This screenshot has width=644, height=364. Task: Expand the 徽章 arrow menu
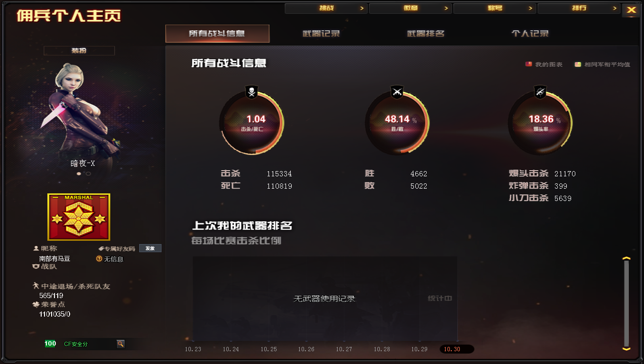pyautogui.click(x=410, y=8)
